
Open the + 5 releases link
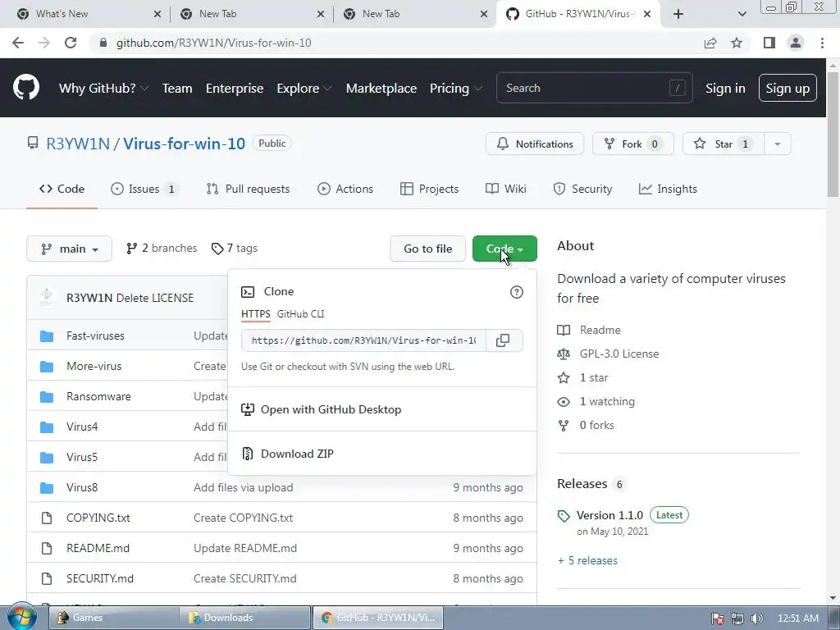(x=587, y=560)
